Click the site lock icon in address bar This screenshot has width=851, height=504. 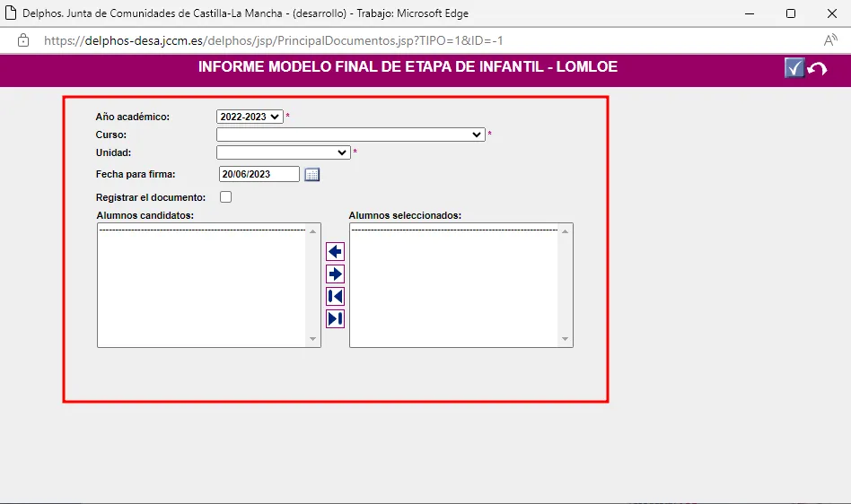(23, 40)
